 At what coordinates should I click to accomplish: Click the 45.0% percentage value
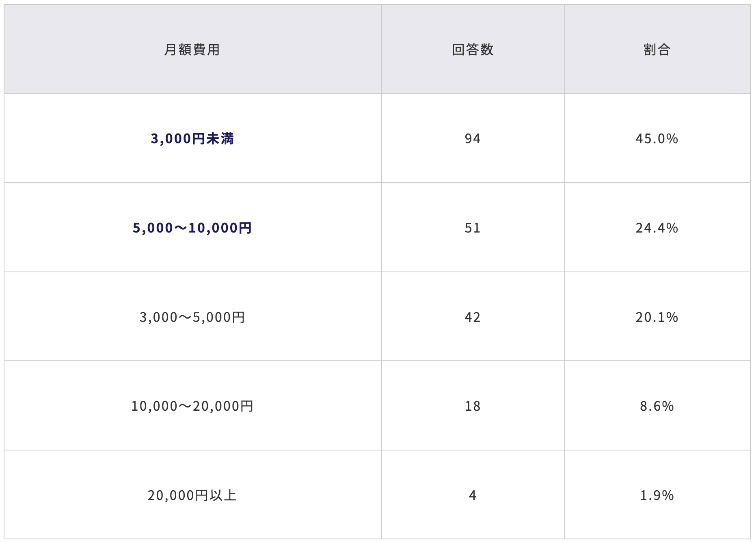(657, 139)
